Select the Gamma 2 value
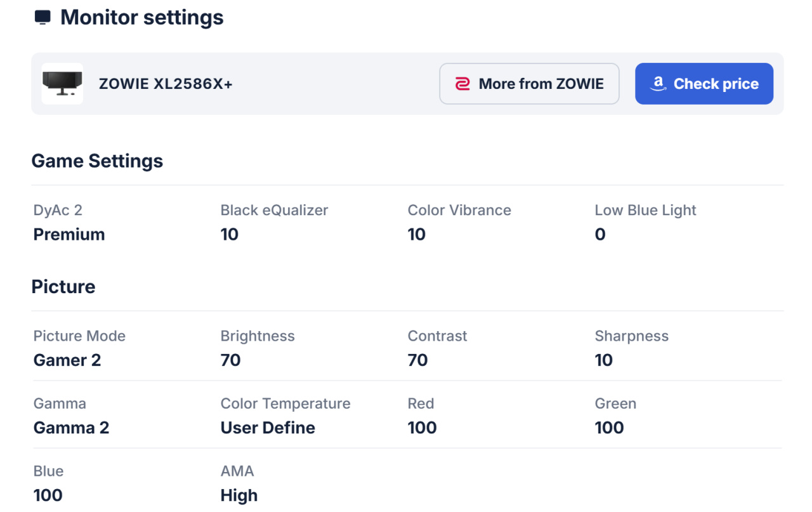Viewport: 812px width, 512px height. [71, 428]
